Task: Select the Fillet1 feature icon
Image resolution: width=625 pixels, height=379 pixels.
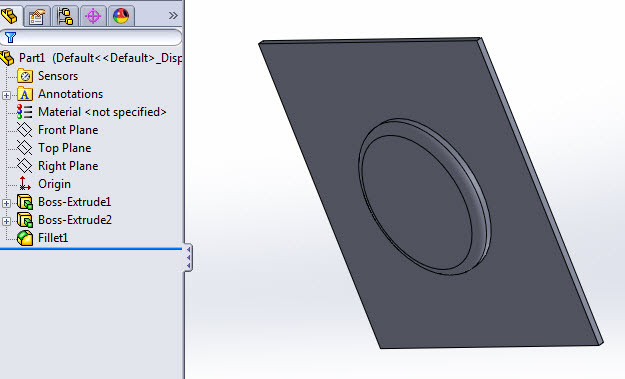Action: click(25, 238)
